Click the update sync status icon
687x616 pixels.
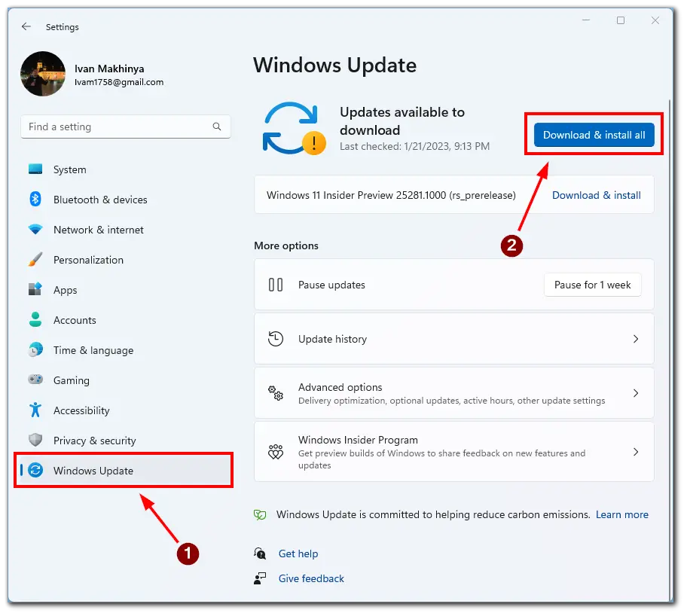pos(294,128)
